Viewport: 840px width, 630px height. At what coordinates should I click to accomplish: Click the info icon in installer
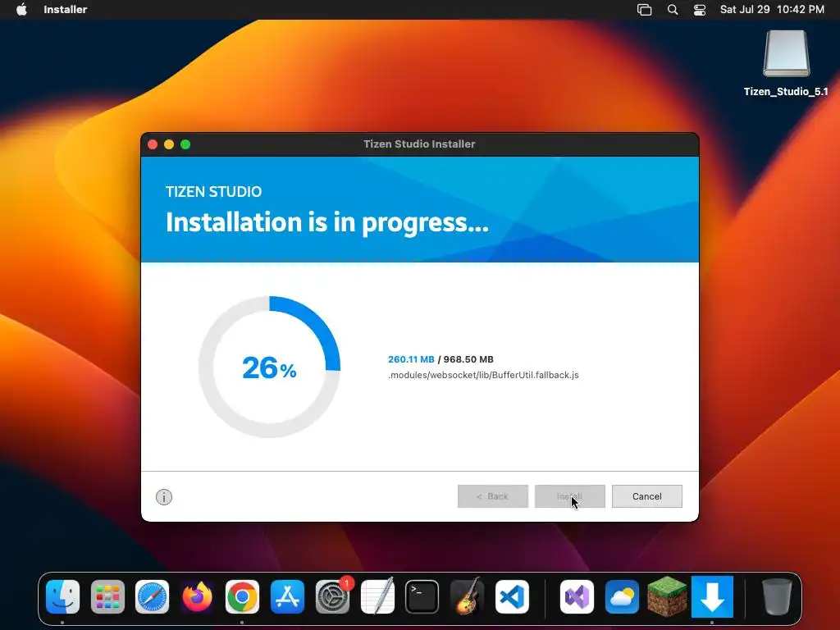164,497
